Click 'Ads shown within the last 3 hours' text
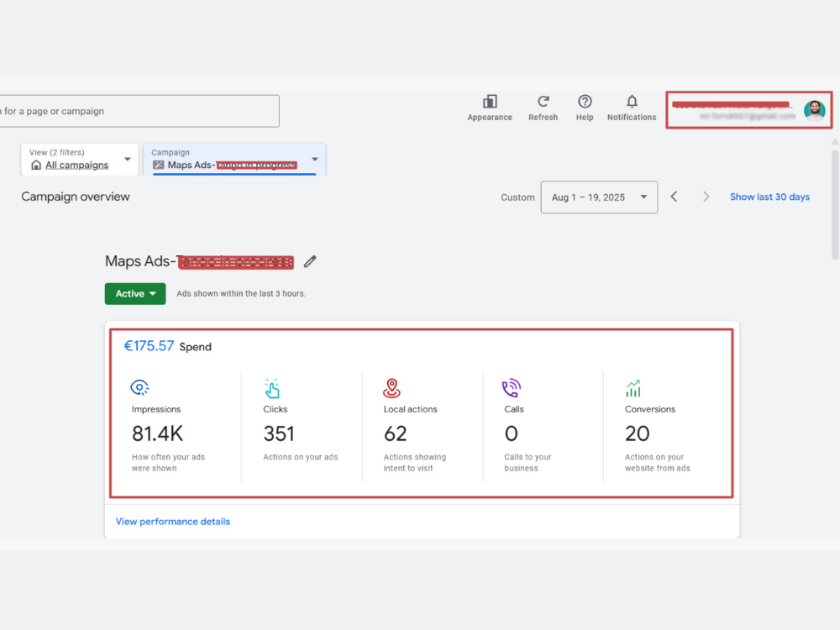 pos(241,293)
